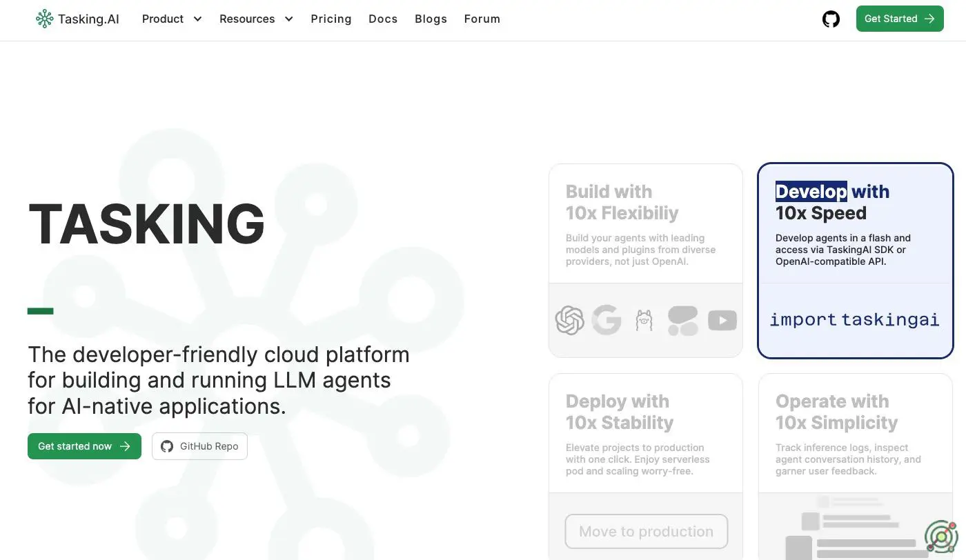The height and width of the screenshot is (560, 966).
Task: Open the Docs link
Action: pyautogui.click(x=383, y=19)
